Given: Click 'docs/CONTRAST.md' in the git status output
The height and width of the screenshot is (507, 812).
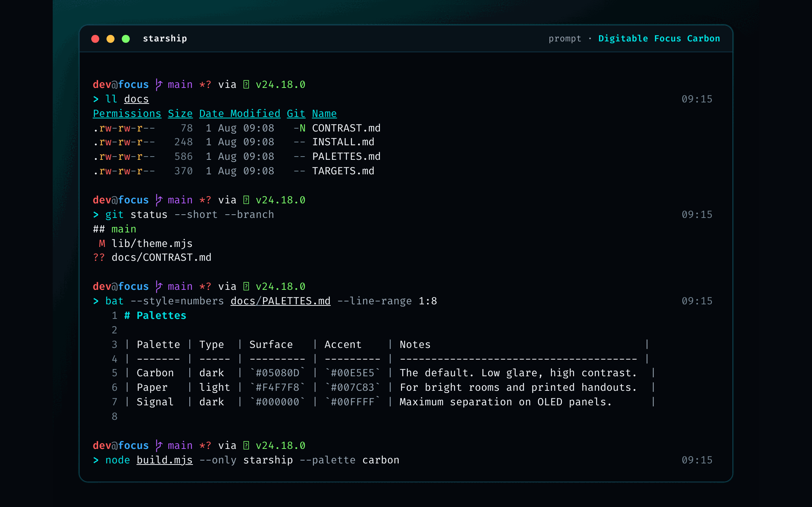Looking at the screenshot, I should [x=161, y=257].
